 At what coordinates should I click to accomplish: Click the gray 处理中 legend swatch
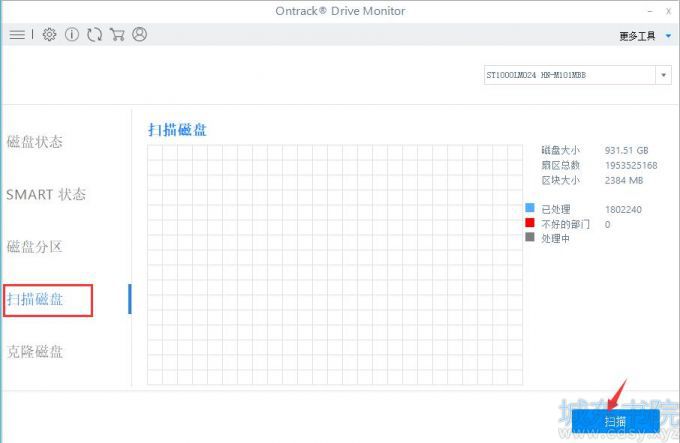530,237
